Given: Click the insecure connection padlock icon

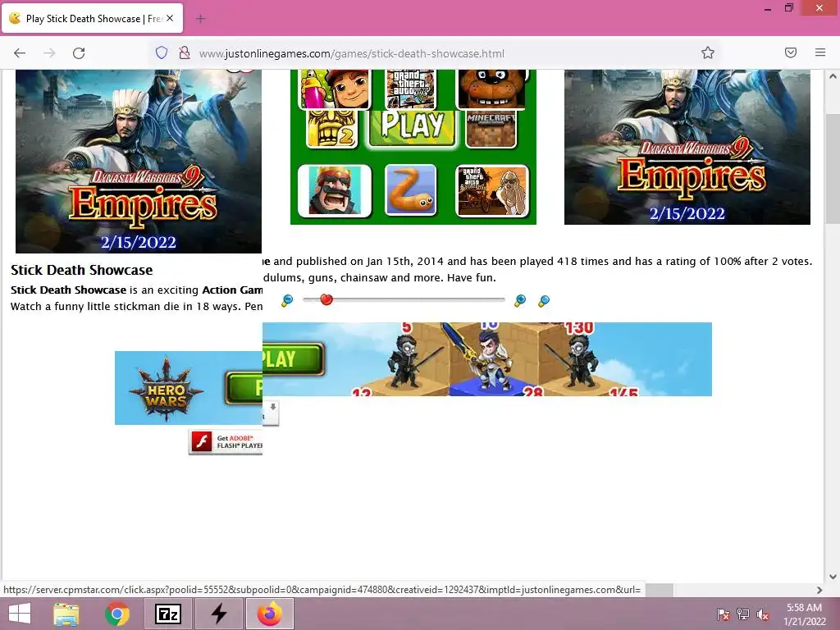Looking at the screenshot, I should (x=185, y=52).
